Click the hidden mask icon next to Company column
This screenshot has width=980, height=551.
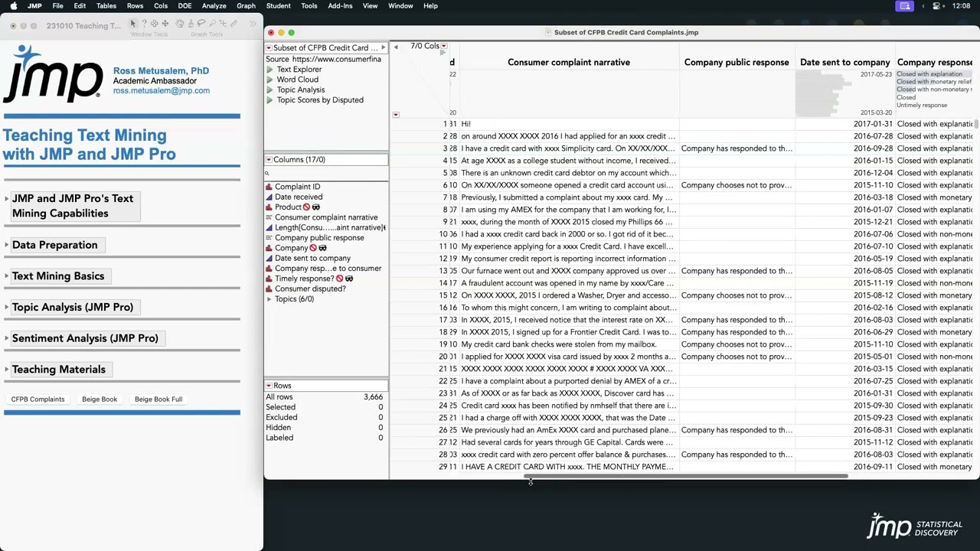322,248
